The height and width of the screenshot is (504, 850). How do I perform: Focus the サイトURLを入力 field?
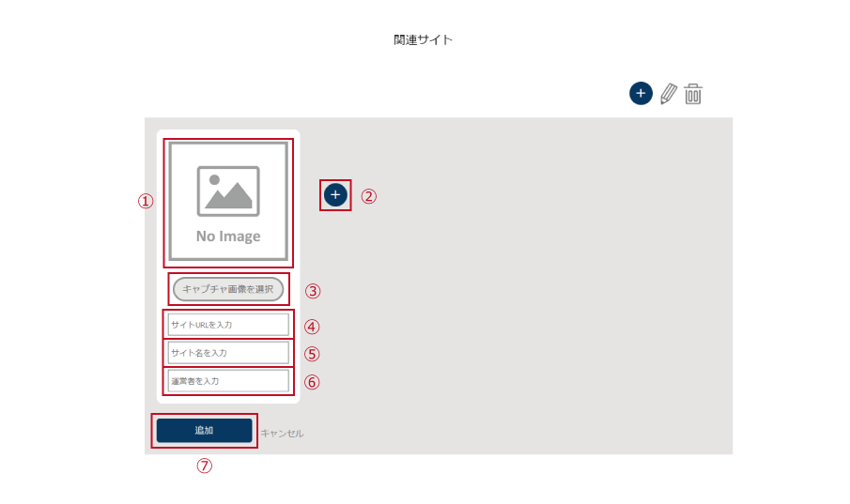click(x=228, y=325)
